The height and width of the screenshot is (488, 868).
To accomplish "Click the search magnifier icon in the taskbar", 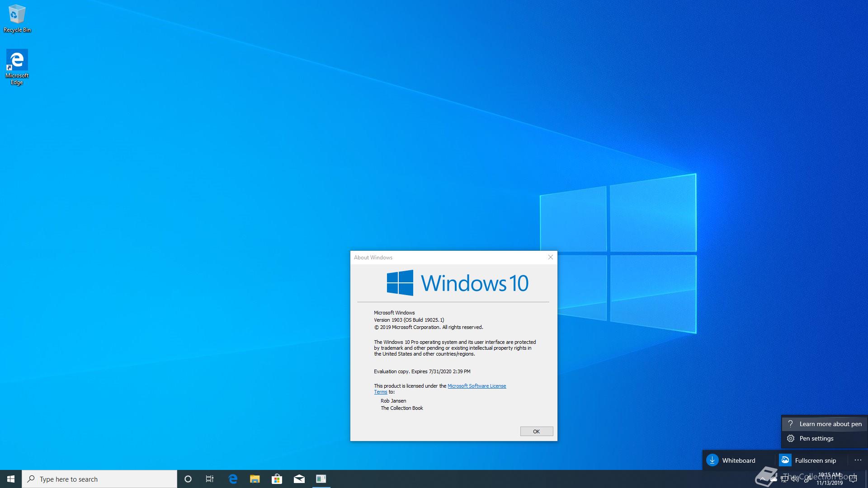I will pos(31,479).
